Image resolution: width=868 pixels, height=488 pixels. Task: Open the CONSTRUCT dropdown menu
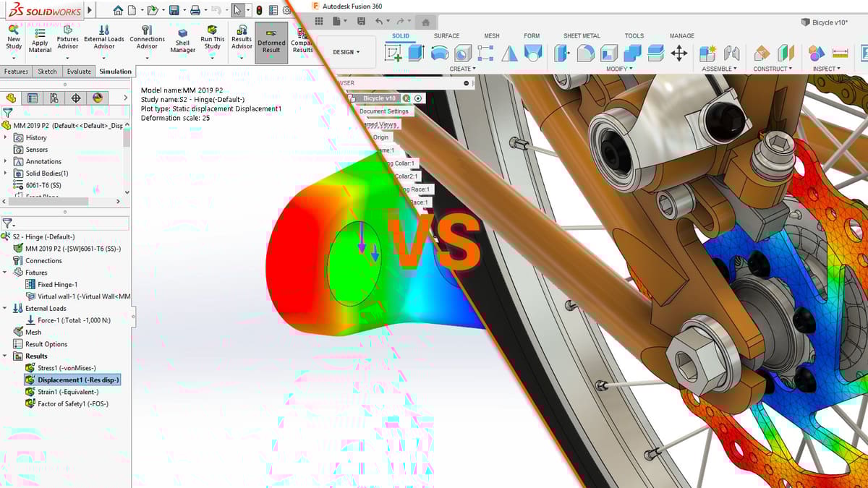tap(773, 69)
